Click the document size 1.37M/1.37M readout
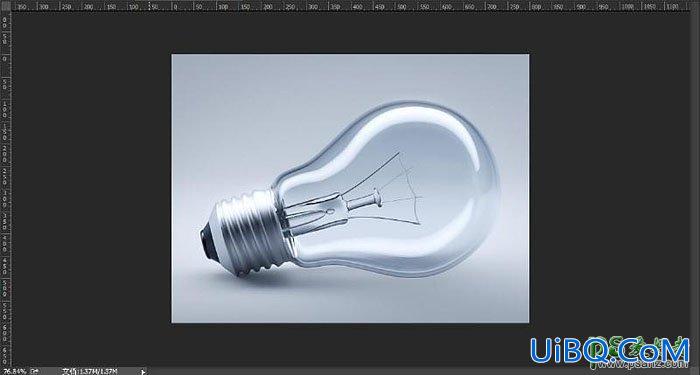 89,371
